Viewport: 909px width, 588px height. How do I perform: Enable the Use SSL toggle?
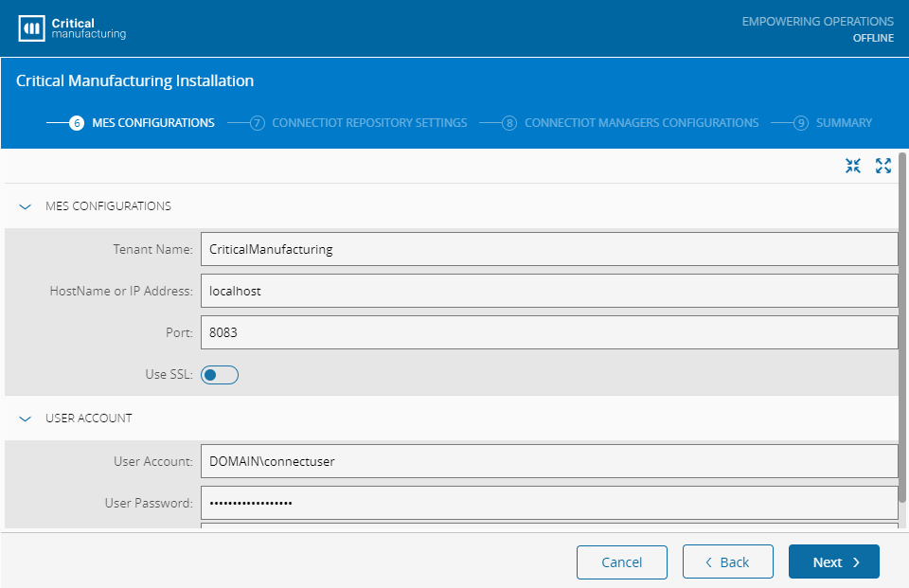(220, 375)
